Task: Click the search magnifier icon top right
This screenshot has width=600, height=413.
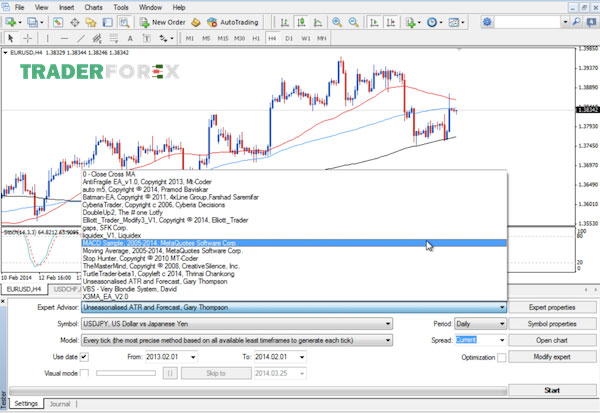Action: click(x=576, y=22)
